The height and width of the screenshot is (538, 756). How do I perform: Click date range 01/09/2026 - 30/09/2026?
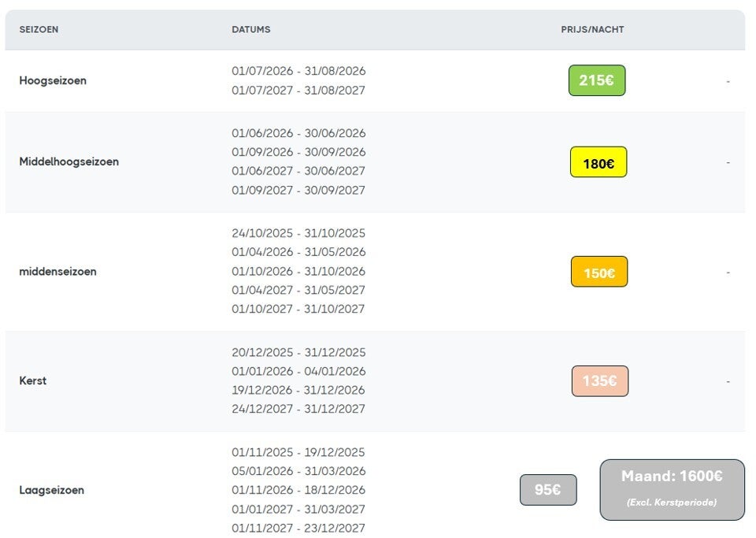tap(298, 152)
